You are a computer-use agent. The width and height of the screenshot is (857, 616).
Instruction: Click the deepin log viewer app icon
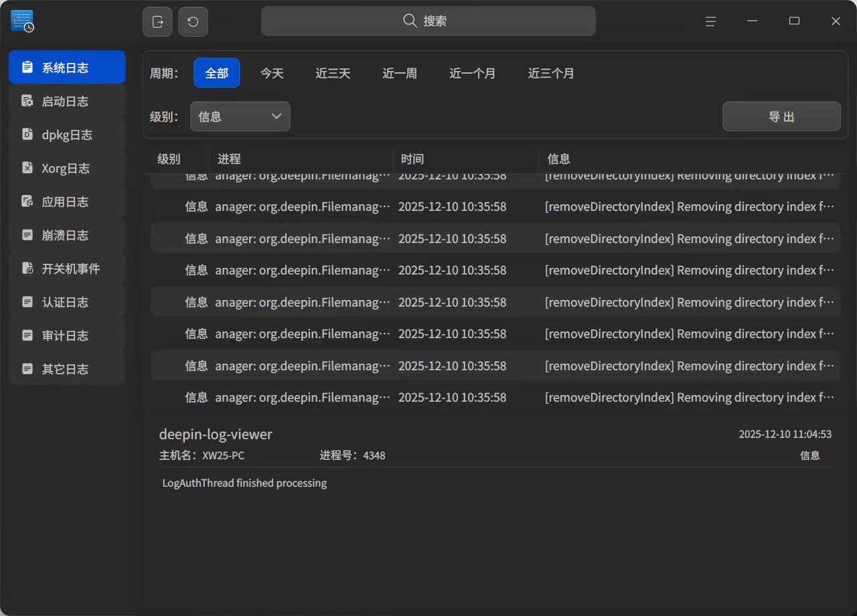22,21
